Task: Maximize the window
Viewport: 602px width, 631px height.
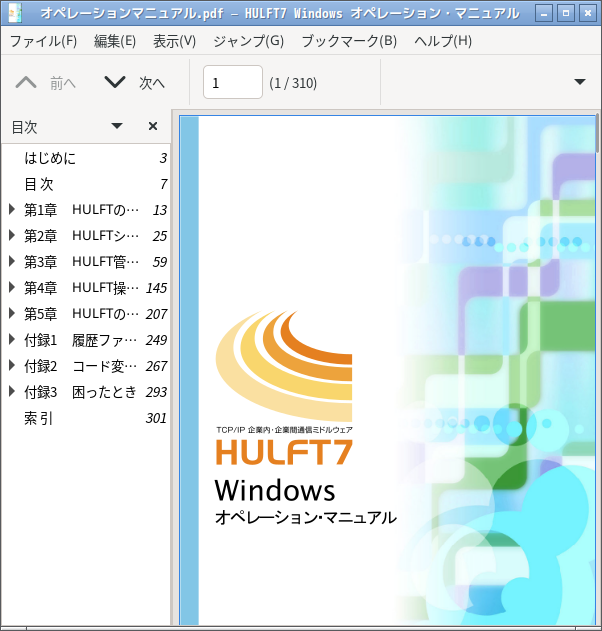Action: click(x=566, y=13)
